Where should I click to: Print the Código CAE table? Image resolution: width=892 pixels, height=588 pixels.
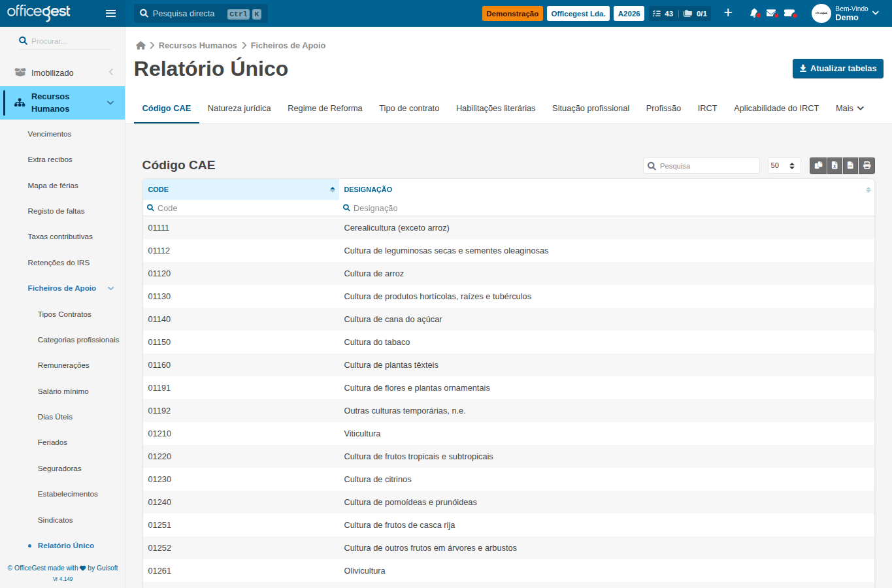pos(867,166)
